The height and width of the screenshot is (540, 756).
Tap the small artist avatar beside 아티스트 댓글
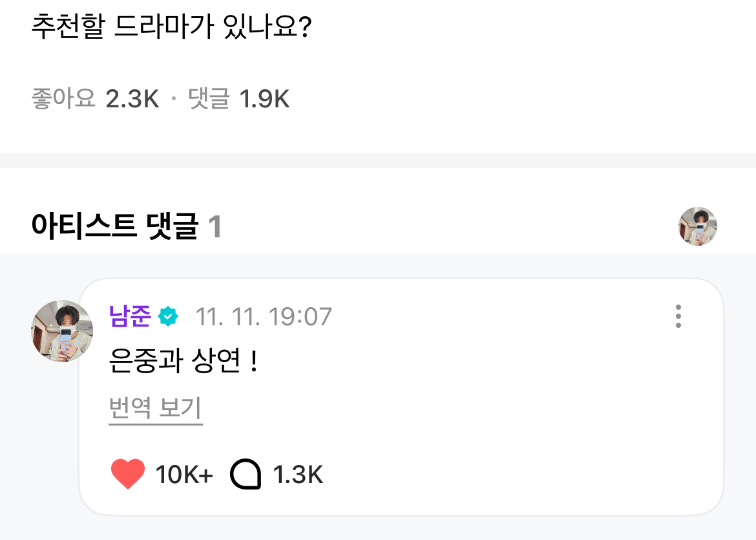697,226
